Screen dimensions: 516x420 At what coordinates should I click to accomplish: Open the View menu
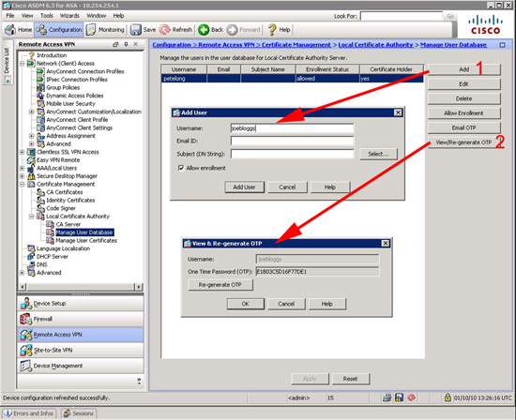(x=27, y=15)
